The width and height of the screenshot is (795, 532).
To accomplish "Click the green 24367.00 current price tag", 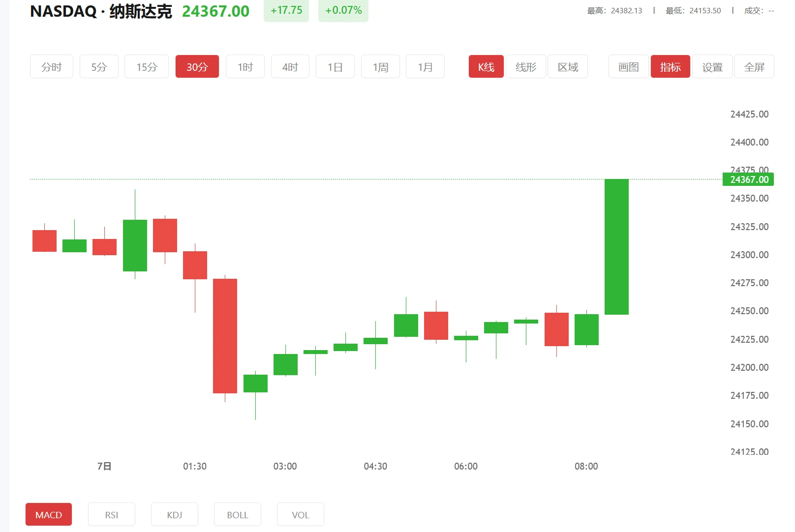I will click(x=748, y=179).
